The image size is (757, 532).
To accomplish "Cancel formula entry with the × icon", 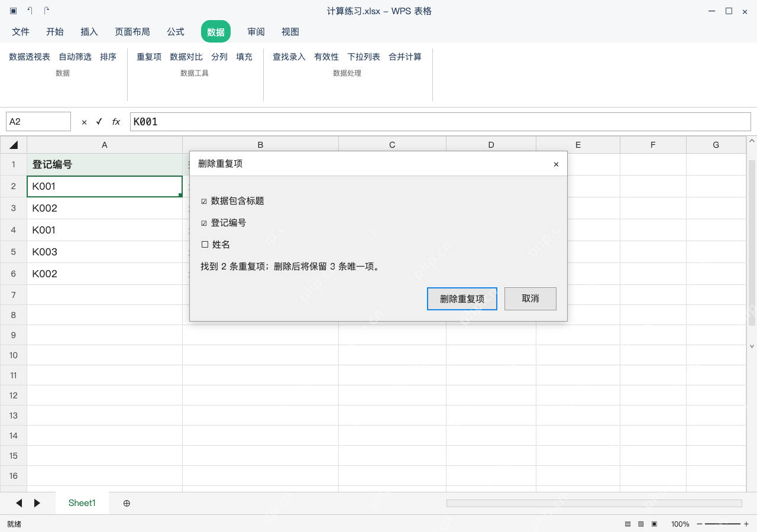I will point(84,122).
